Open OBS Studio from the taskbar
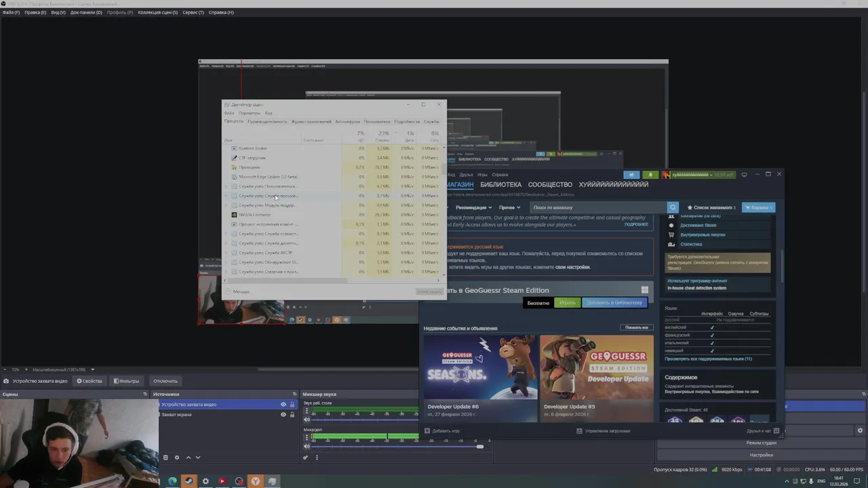Viewport: 868px width, 488px height. click(x=239, y=481)
